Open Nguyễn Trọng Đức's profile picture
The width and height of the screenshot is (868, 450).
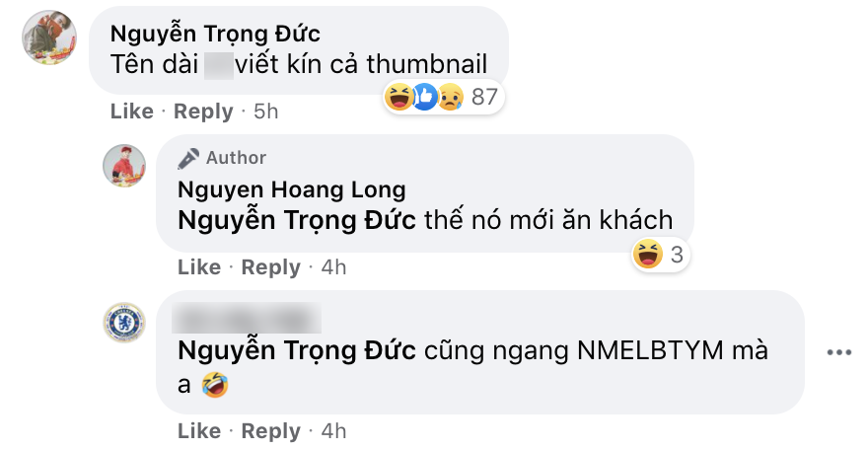49,37
